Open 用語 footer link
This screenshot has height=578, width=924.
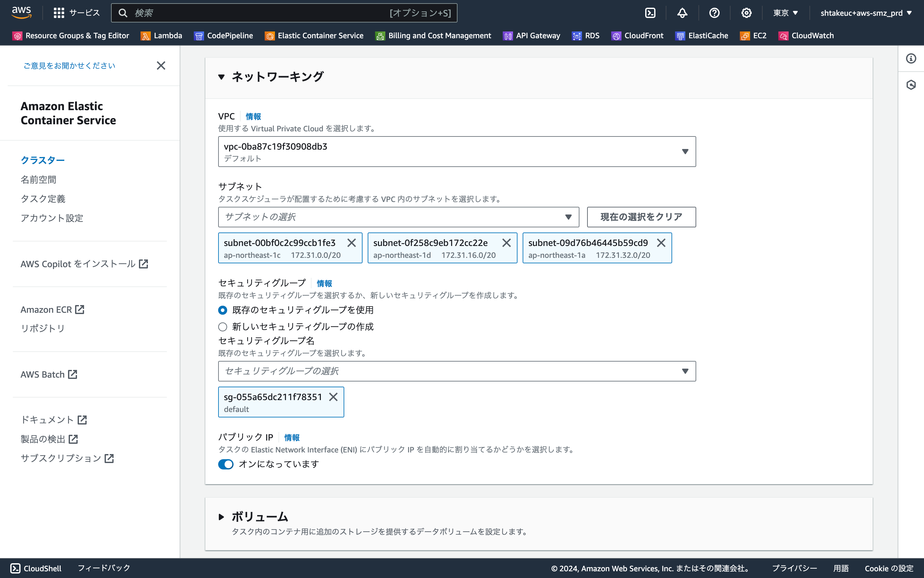tap(841, 568)
